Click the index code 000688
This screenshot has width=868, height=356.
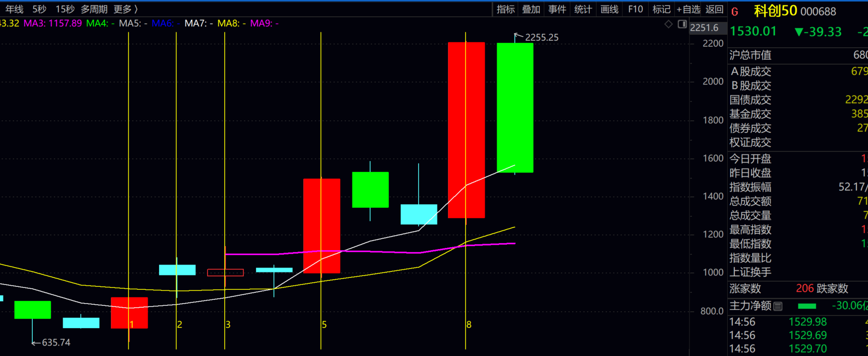click(x=818, y=11)
